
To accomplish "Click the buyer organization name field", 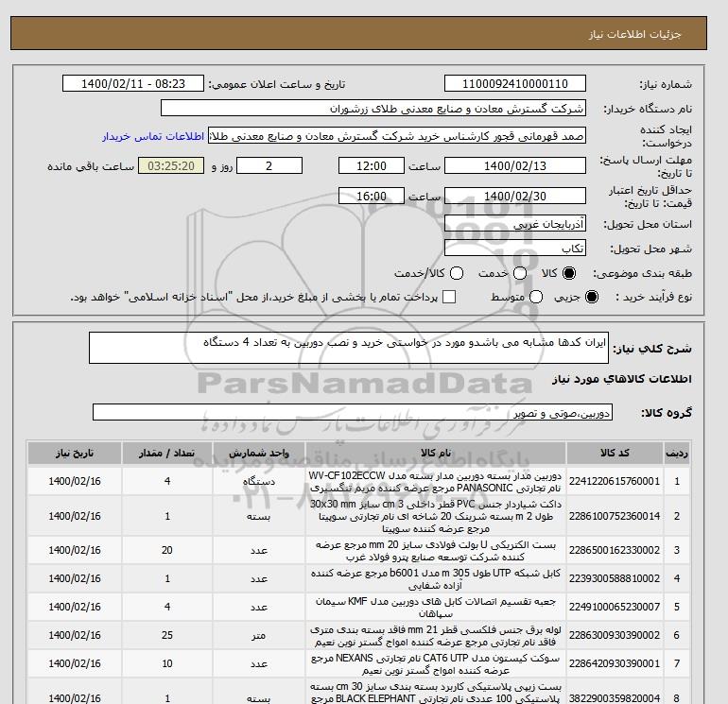I will [x=373, y=109].
